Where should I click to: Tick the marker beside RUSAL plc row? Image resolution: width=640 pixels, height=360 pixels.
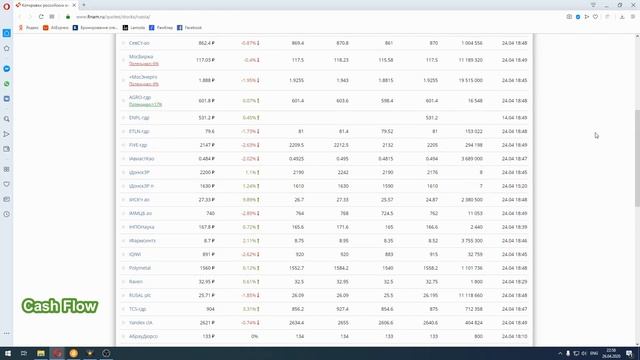point(123,296)
